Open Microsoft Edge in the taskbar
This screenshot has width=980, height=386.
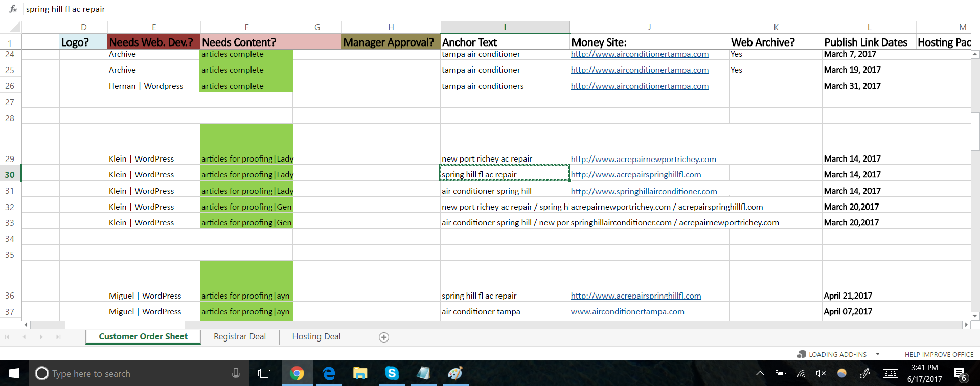329,373
